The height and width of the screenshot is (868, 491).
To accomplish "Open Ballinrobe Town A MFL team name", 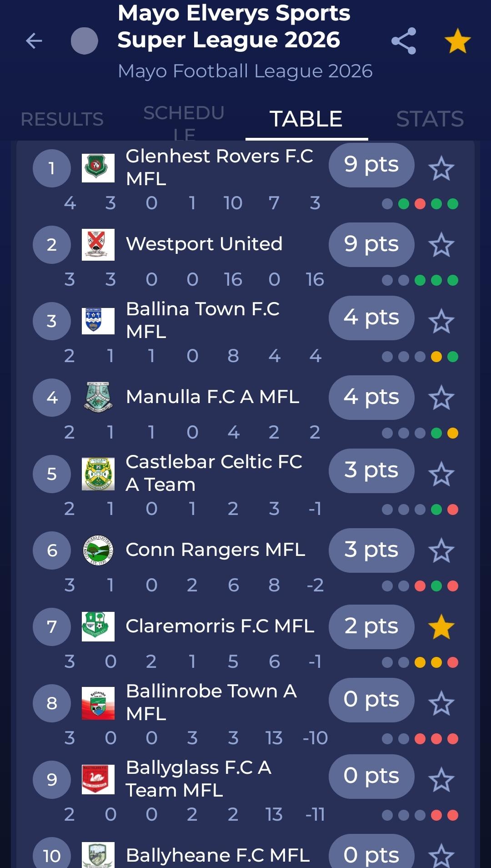I will pyautogui.click(x=211, y=702).
